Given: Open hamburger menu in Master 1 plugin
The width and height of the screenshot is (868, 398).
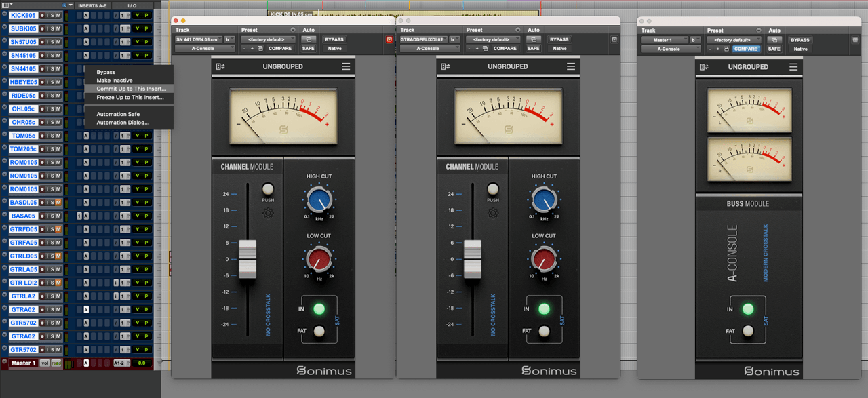Looking at the screenshot, I should pos(793,67).
